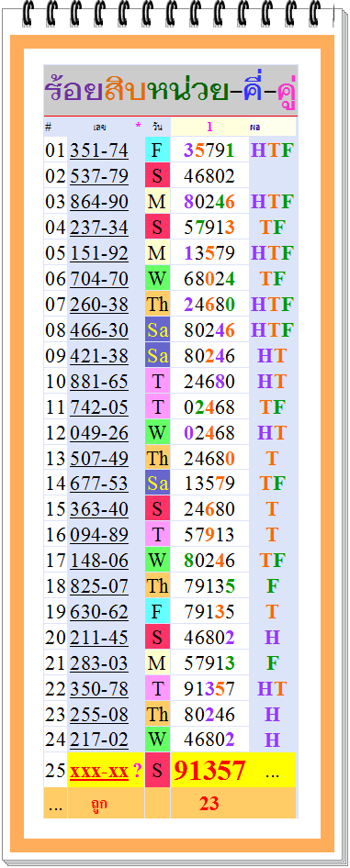The height and width of the screenshot is (868, 350).
Task: Select the entry 148-06
Action: [x=99, y=561]
